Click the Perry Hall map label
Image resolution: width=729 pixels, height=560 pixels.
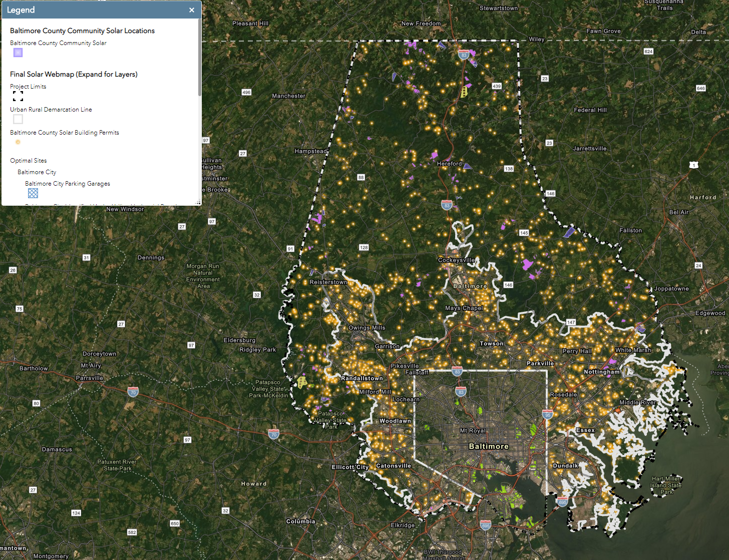click(577, 351)
